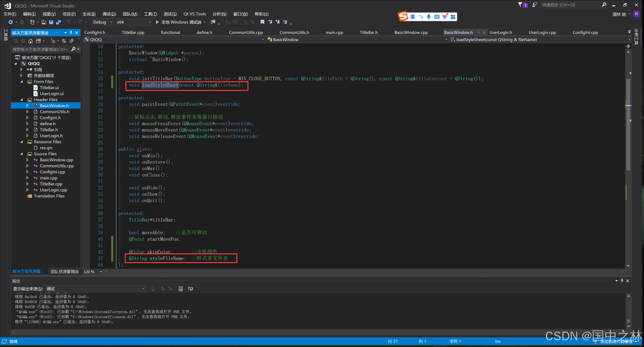The image size is (644, 347).
Task: Clear all bookmarks icon
Action: (285, 22)
